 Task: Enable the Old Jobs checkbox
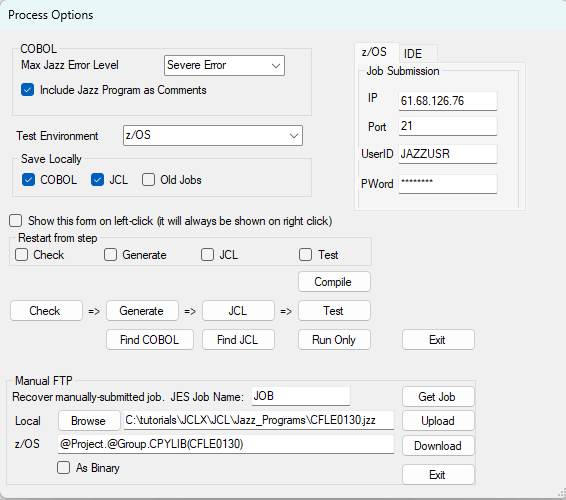tap(148, 179)
